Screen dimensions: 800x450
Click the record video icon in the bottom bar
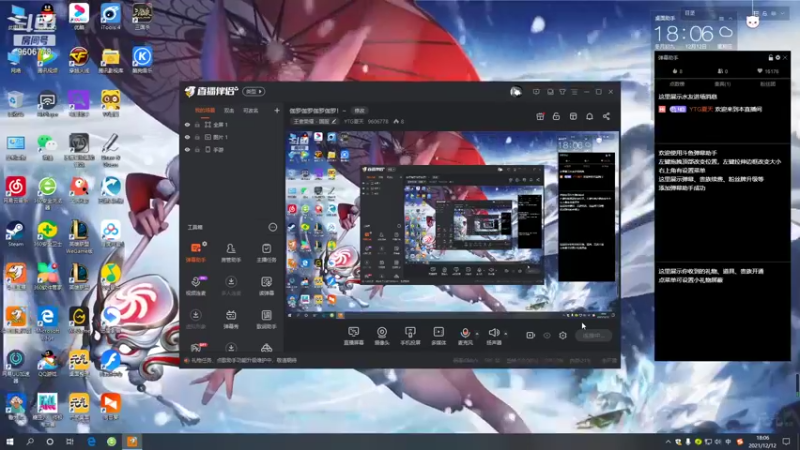[531, 335]
